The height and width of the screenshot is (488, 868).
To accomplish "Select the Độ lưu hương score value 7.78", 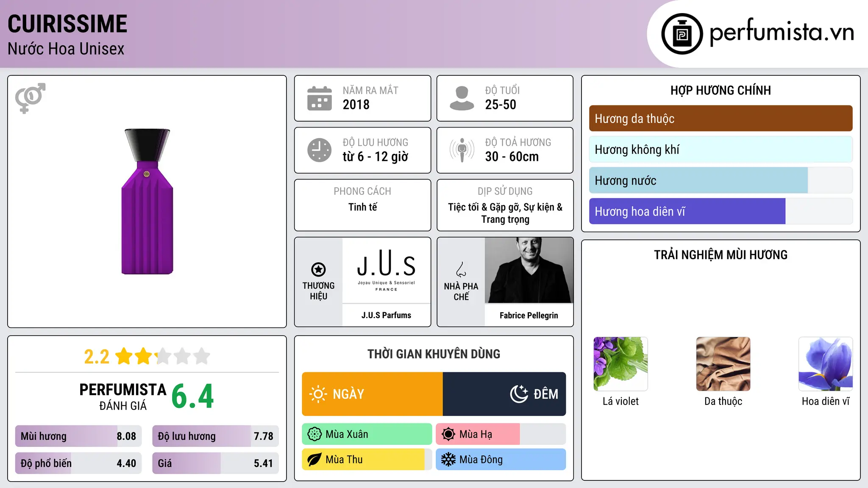I will coord(264,436).
